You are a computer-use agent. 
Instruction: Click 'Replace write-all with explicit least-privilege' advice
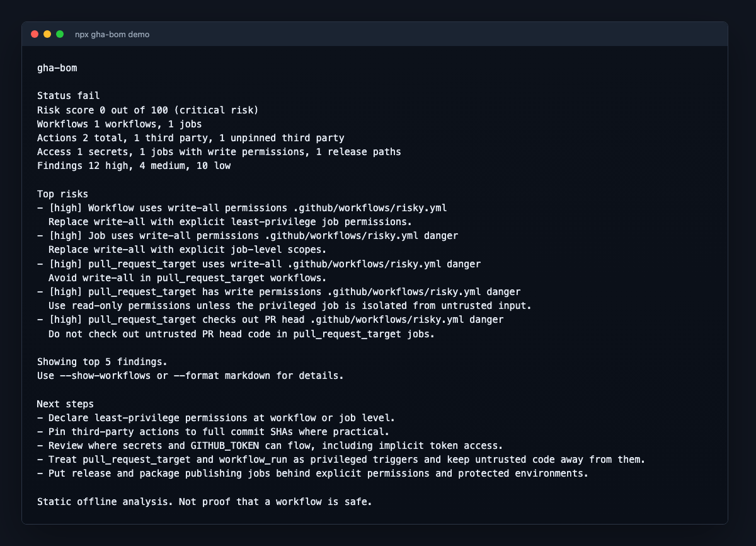click(x=230, y=221)
